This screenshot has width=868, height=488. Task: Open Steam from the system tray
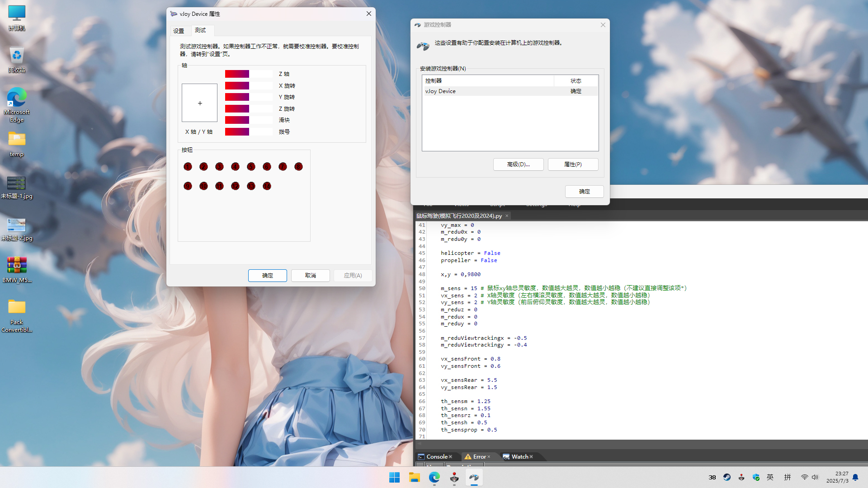point(727,477)
